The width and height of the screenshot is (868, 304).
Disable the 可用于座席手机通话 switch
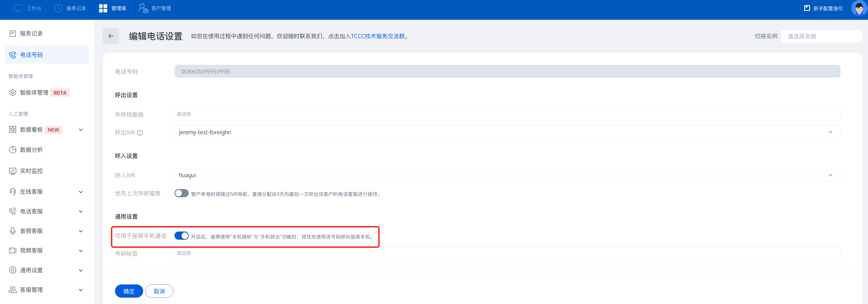(x=181, y=236)
